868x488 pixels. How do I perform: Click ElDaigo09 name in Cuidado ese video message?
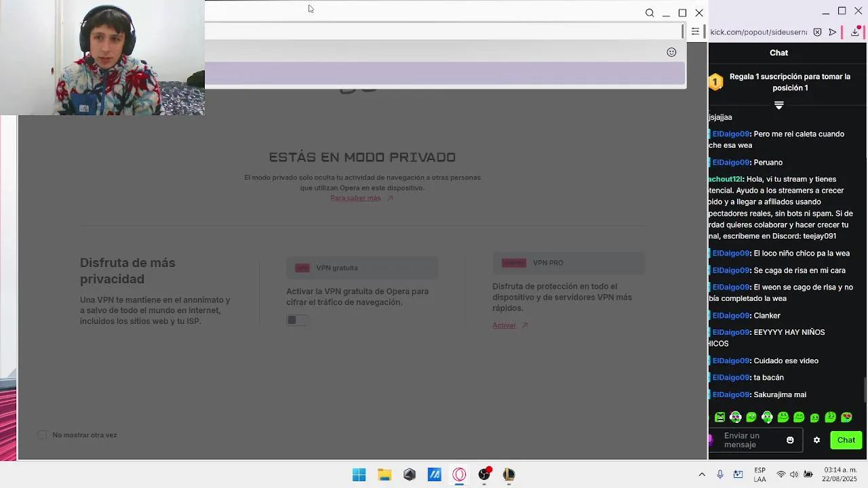click(730, 361)
